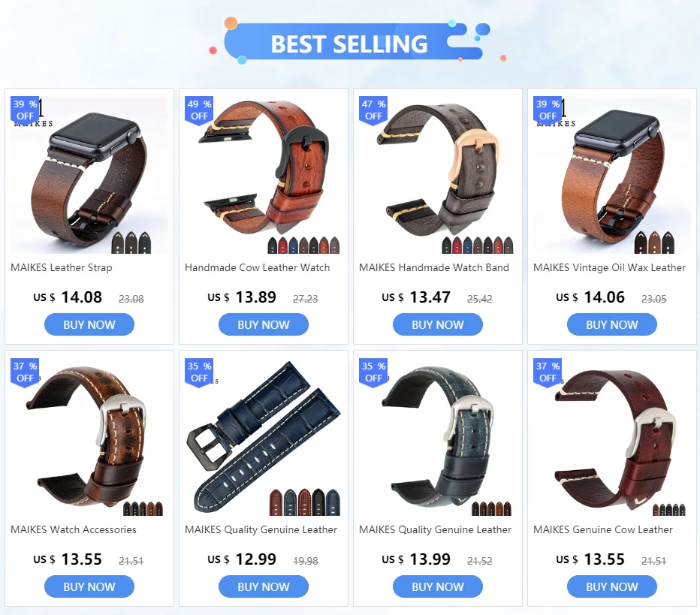Click color swatches under Handmade Cow Leather Watch image
Image resolution: width=700 pixels, height=615 pixels.
[303, 245]
